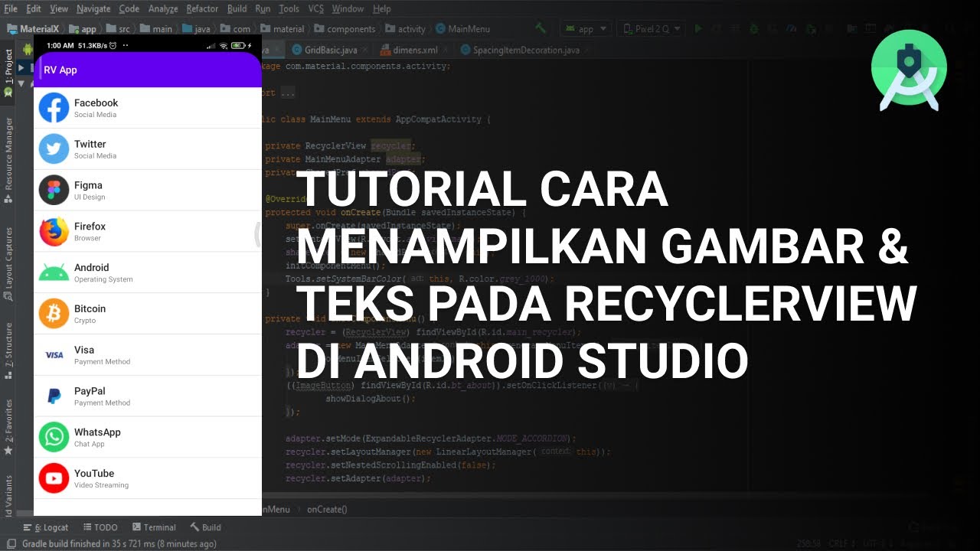Click the Figma logo icon

[54, 191]
